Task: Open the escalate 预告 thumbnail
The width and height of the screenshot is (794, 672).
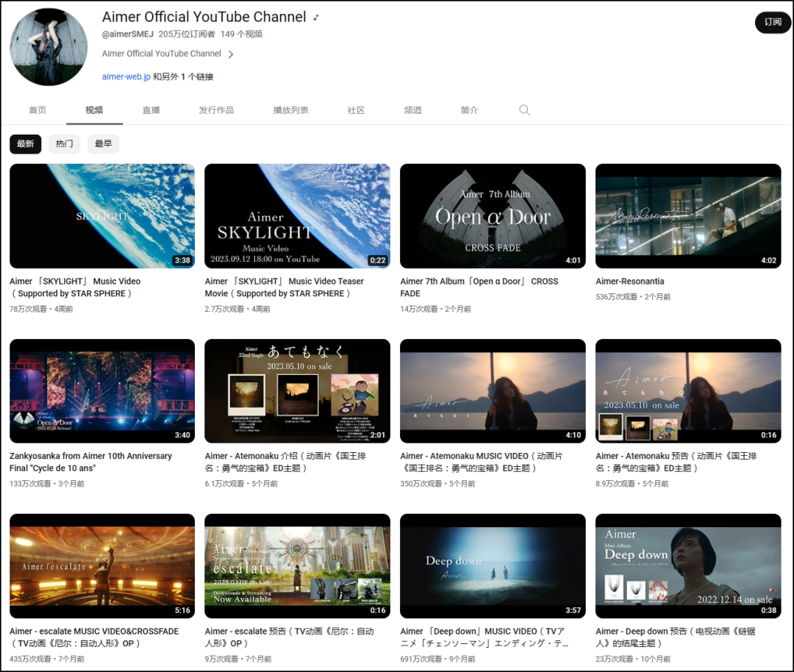Action: tap(297, 566)
